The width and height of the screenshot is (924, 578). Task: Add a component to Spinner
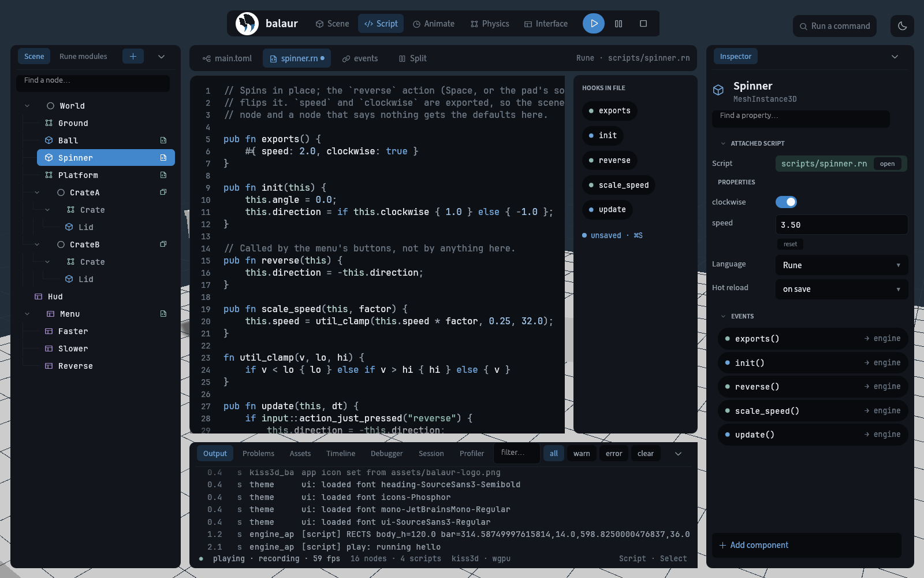806,545
